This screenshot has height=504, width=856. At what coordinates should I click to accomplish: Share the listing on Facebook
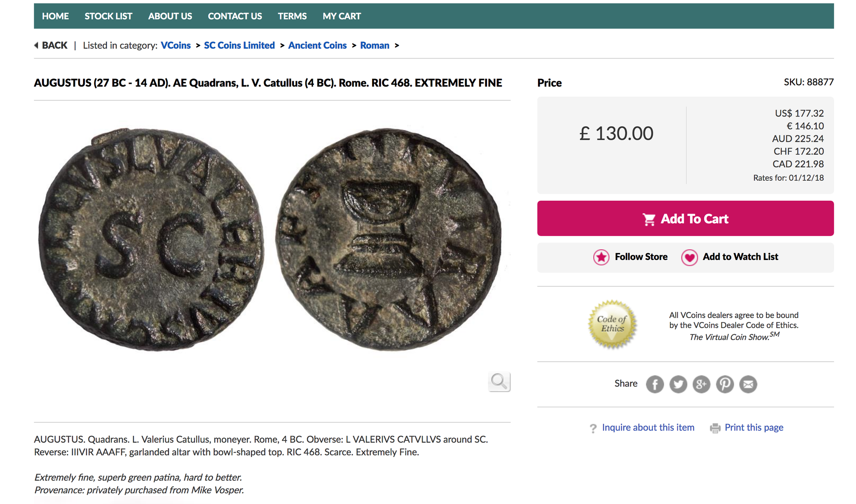tap(655, 384)
